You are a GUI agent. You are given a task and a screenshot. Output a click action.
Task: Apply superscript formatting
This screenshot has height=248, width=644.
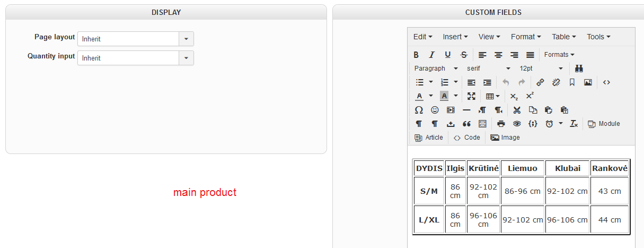point(530,96)
